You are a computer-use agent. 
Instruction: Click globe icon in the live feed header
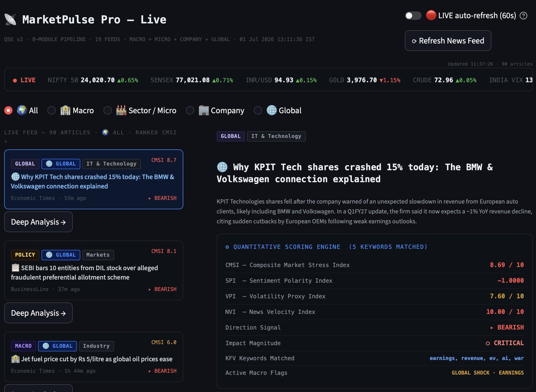(105, 132)
